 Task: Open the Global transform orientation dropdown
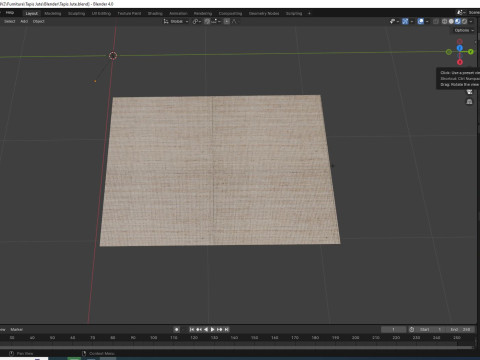coord(176,21)
